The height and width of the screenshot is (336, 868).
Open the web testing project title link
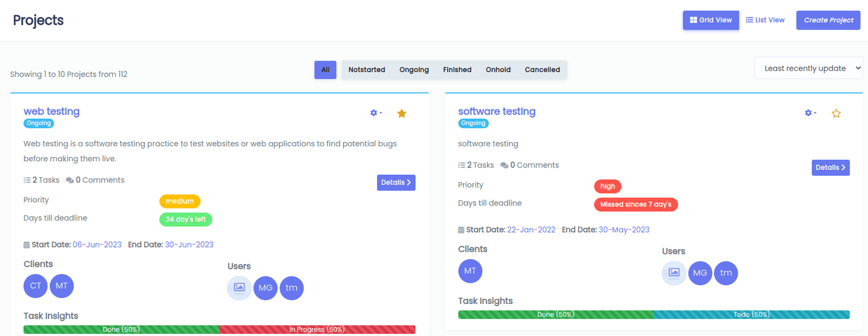point(52,111)
